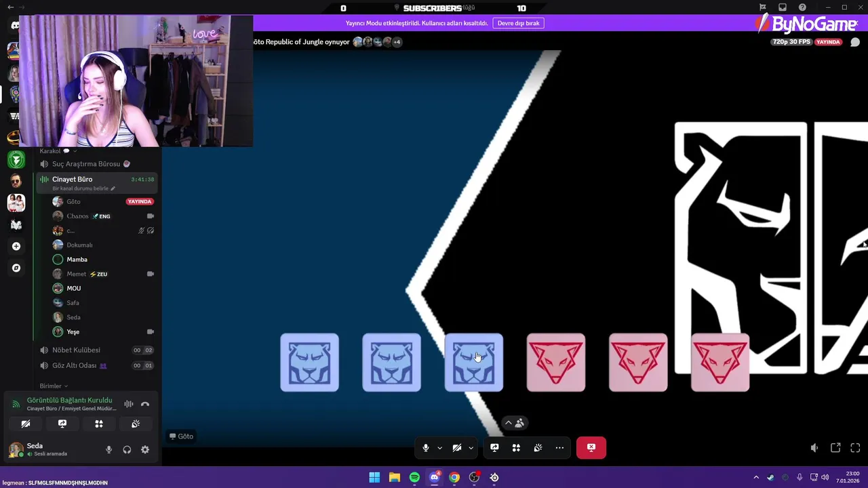Viewport: 868px width, 488px height.
Task: Click 'Devre dışı bırak' in streamer mode banner
Action: tap(519, 23)
